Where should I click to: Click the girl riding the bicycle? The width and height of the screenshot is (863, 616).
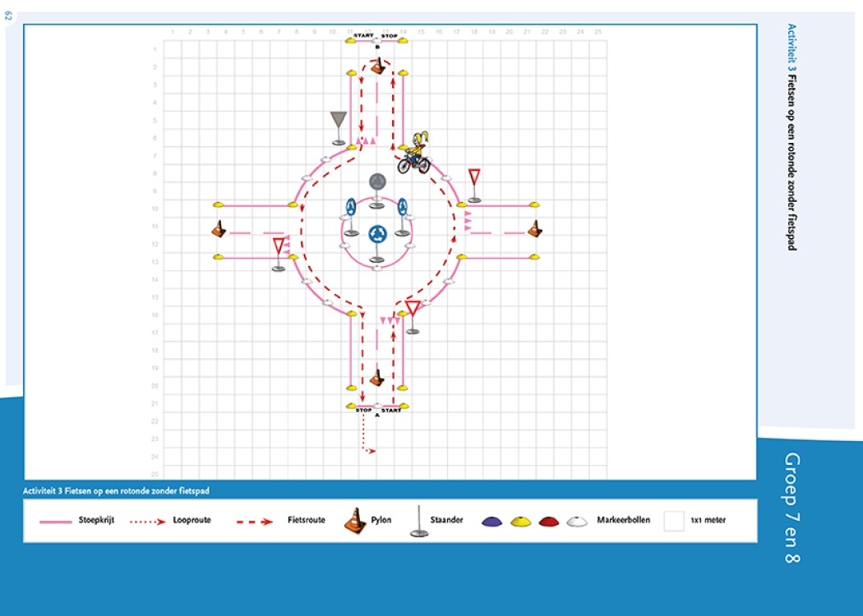(414, 152)
